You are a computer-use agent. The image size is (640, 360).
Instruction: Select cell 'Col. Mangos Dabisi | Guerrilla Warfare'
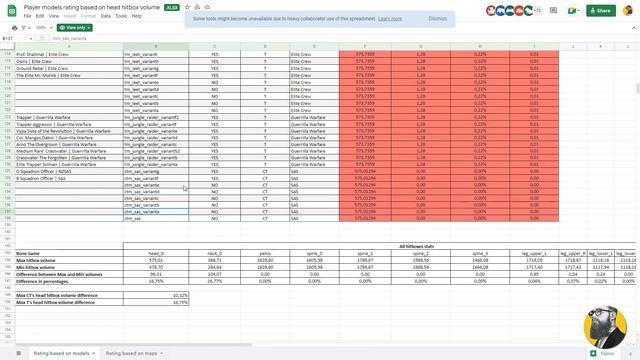(x=69, y=138)
